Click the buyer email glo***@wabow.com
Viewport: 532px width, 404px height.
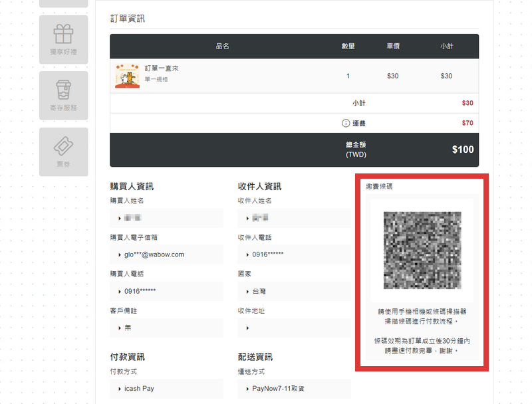[154, 254]
